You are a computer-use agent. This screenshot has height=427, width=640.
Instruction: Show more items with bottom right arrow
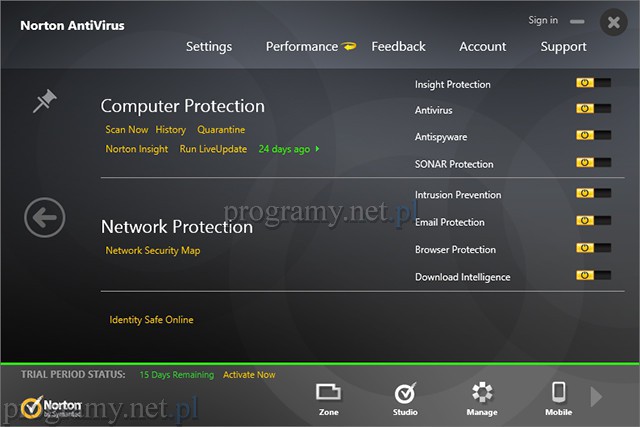[597, 397]
